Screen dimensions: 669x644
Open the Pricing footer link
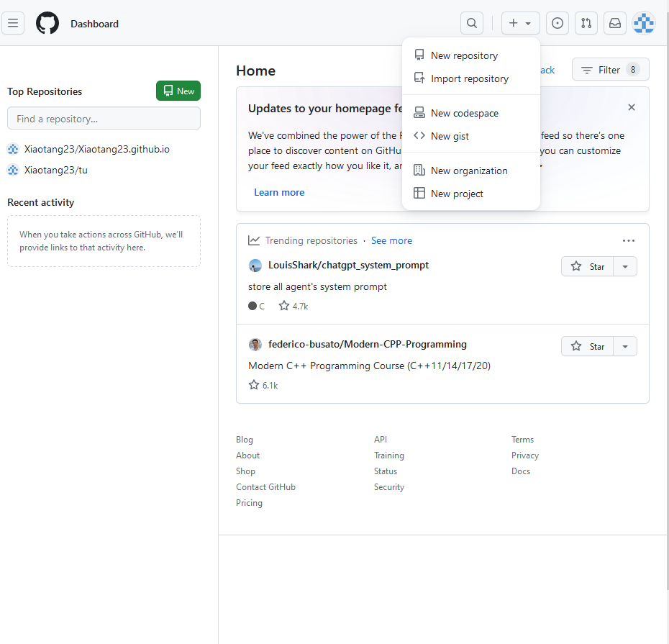click(x=249, y=503)
